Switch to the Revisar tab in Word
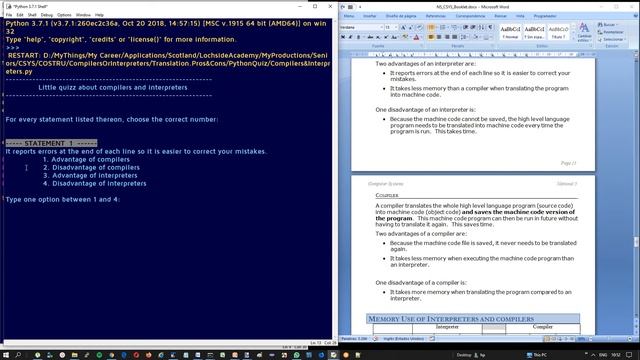640x360 pixels. (500, 16)
